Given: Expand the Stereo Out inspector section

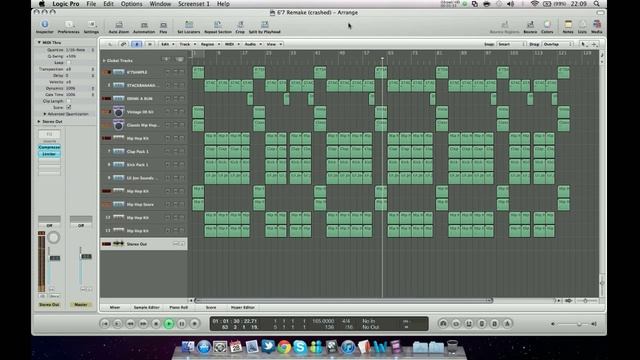Looking at the screenshot, I should (39, 122).
